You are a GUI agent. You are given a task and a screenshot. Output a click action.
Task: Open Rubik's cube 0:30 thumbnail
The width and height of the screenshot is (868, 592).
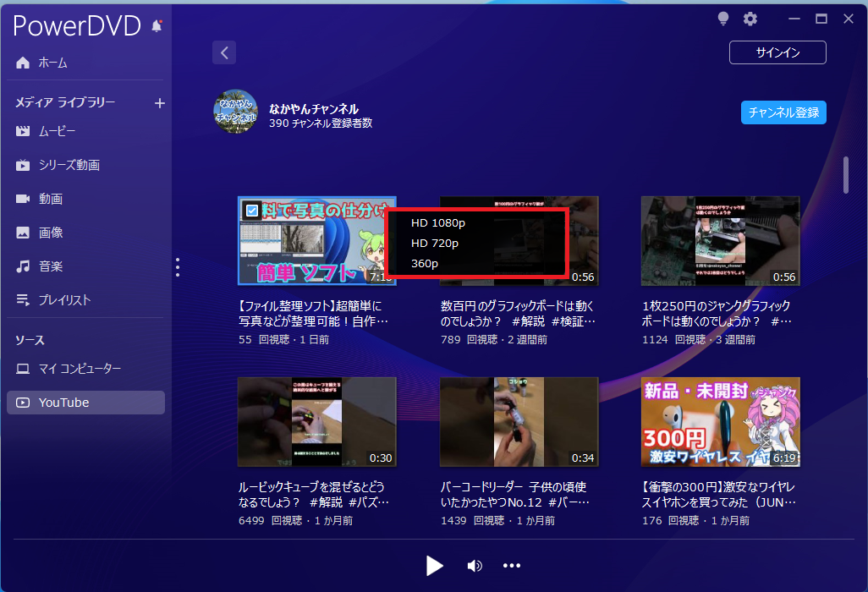(317, 422)
